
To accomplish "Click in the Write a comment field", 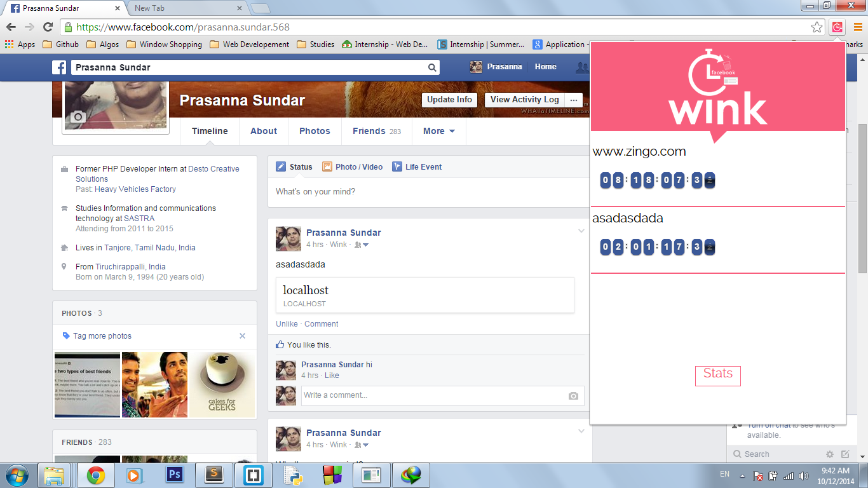I will (x=442, y=395).
